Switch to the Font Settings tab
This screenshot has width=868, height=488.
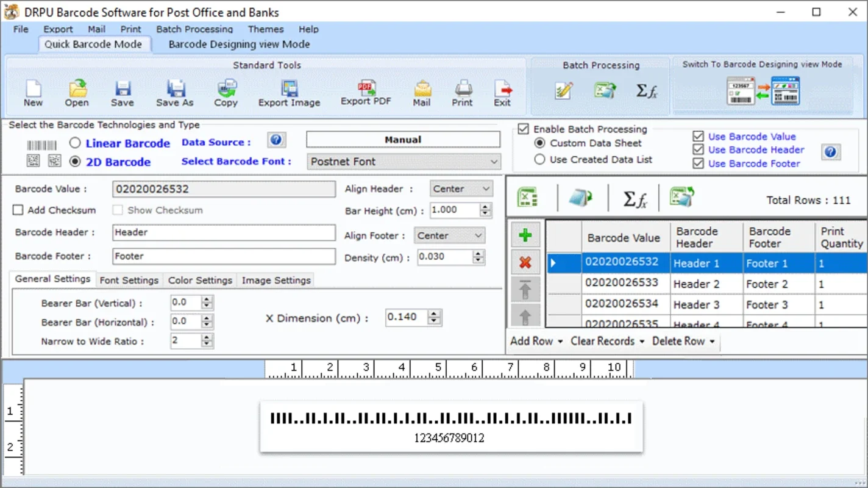pos(129,280)
